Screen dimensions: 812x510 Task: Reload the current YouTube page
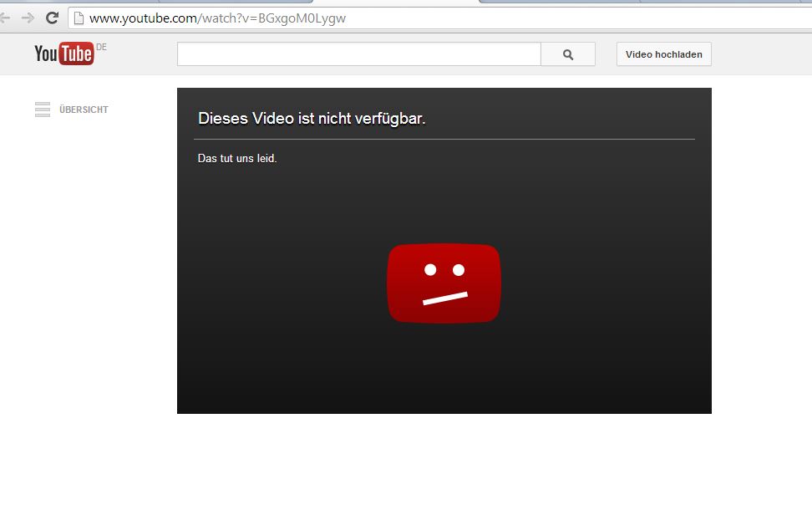(x=52, y=18)
